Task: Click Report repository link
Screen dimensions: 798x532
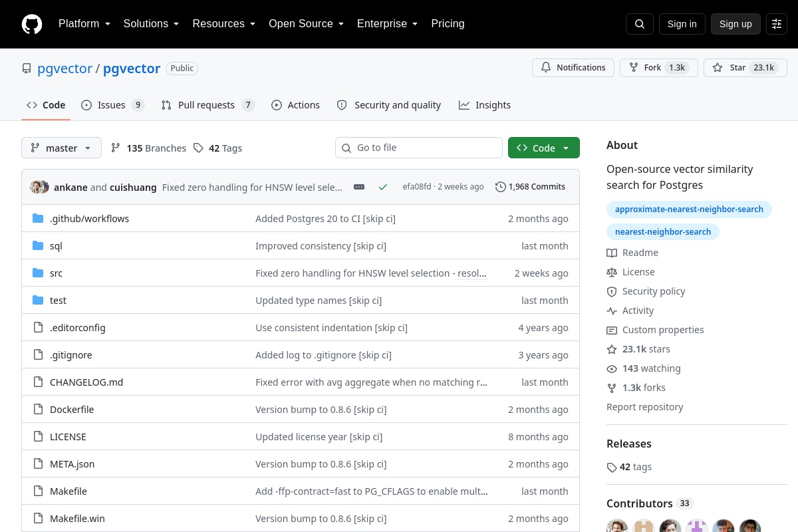Action: (x=645, y=407)
